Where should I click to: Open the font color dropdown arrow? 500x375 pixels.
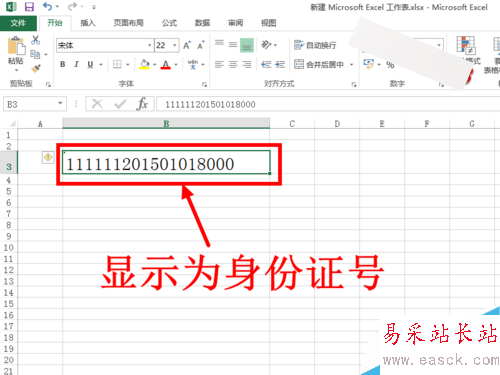pyautogui.click(x=176, y=64)
